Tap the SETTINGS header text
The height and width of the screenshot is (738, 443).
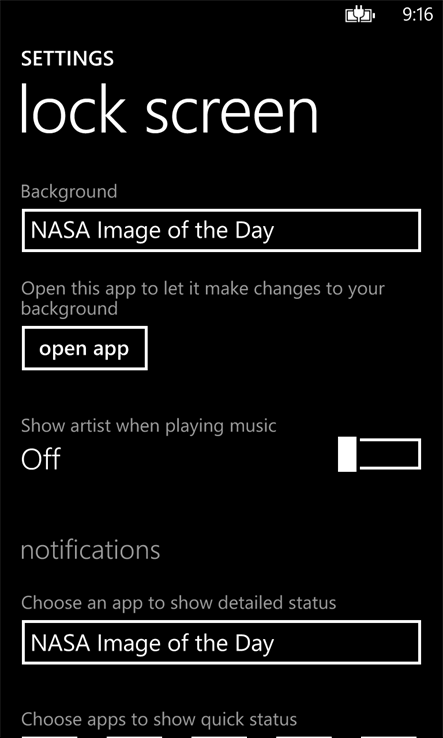(67, 59)
